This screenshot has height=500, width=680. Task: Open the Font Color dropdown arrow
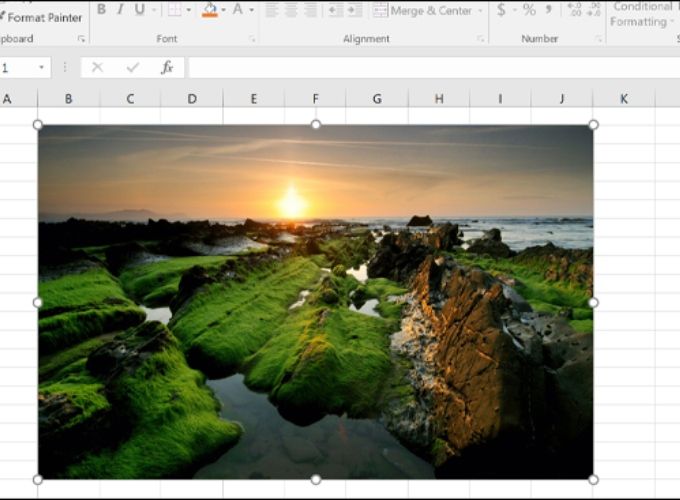click(252, 10)
